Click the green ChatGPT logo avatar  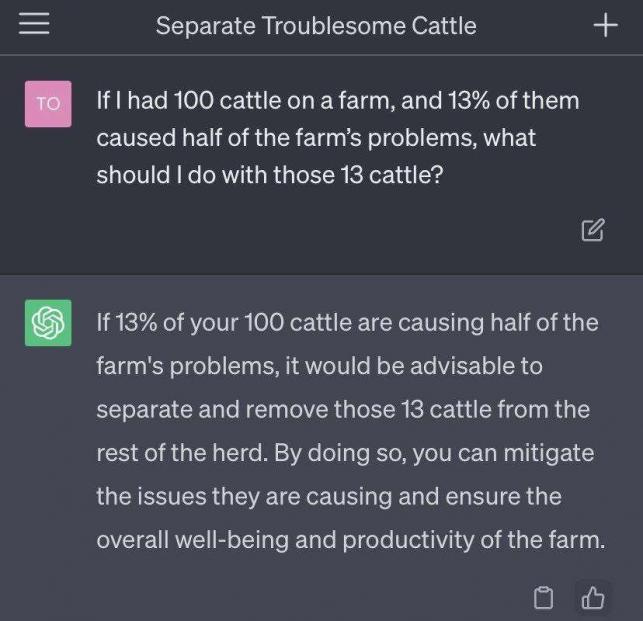click(x=48, y=323)
